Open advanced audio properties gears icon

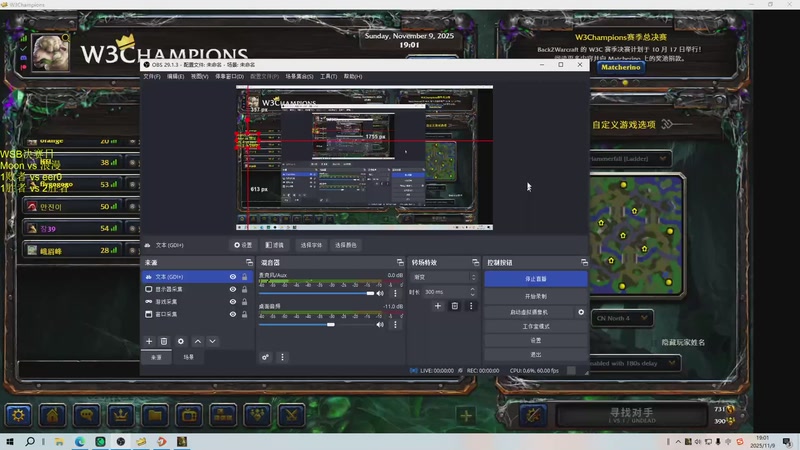pyautogui.click(x=265, y=357)
